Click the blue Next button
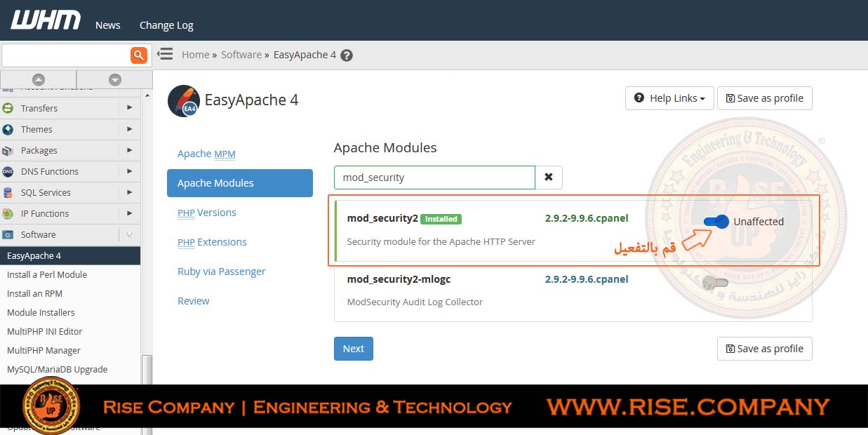The image size is (868, 435). click(x=354, y=349)
